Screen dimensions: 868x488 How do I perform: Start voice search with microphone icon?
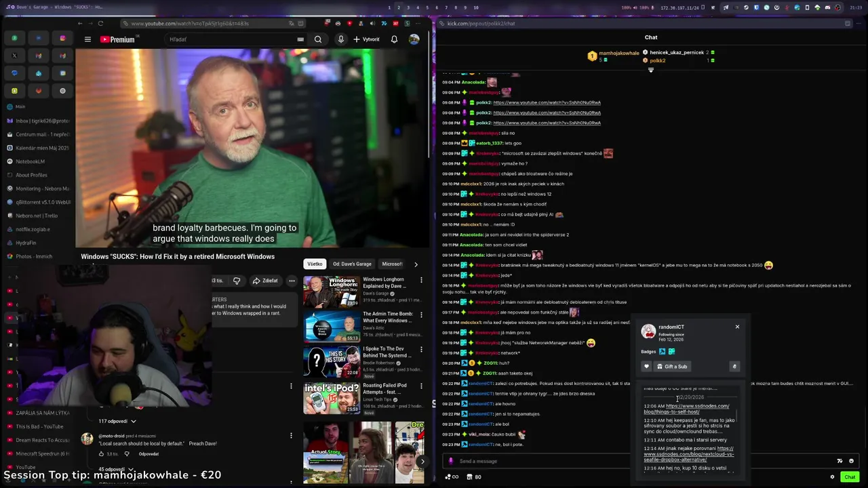[340, 39]
